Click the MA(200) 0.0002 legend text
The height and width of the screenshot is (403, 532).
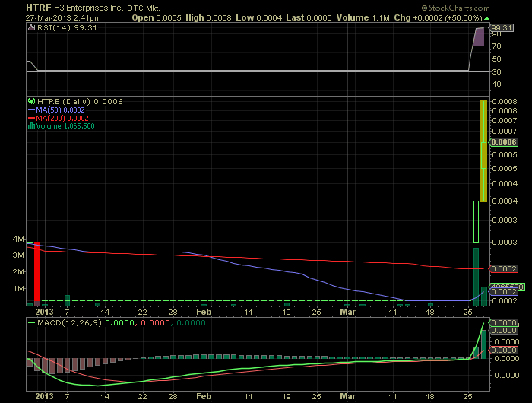pos(62,118)
